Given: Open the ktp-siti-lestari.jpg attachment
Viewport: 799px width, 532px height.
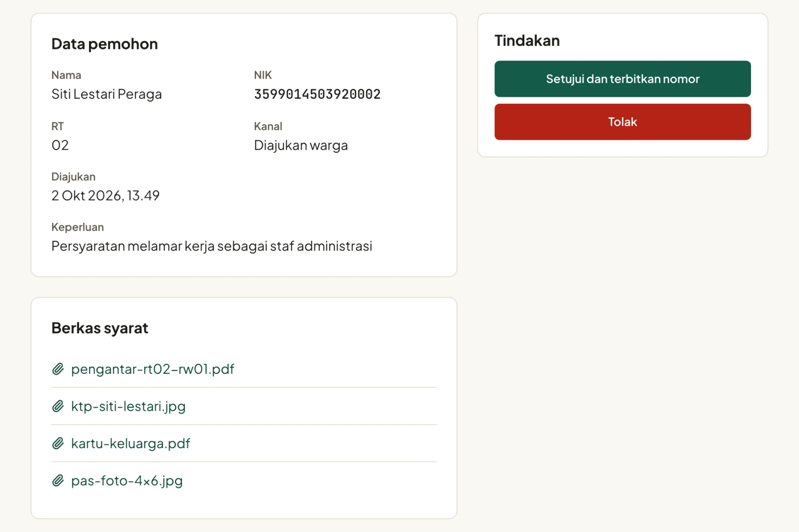Looking at the screenshot, I should coord(128,406).
